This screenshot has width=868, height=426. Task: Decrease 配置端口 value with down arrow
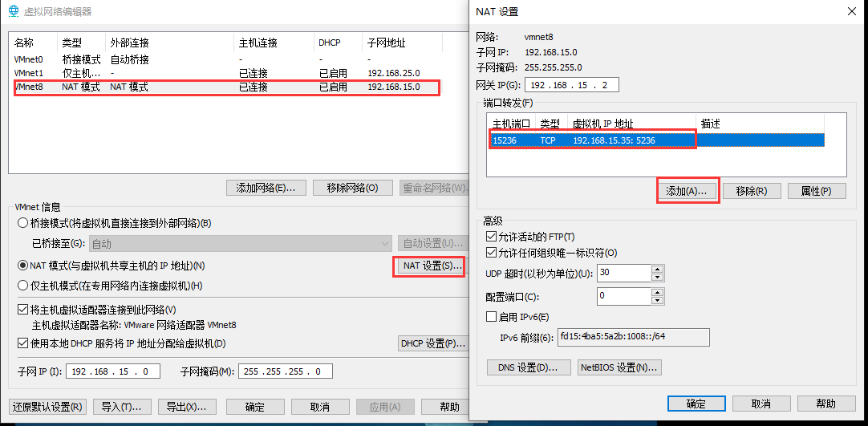tap(658, 300)
